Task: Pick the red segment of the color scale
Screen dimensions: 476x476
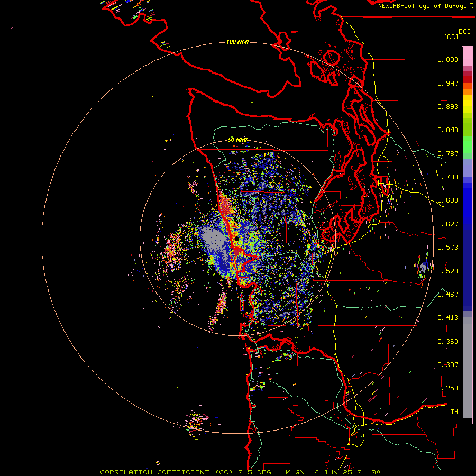Action: pos(467,79)
